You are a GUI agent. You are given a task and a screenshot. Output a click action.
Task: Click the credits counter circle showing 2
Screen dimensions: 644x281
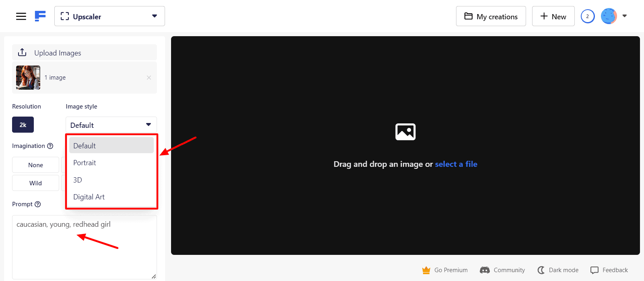point(587,16)
